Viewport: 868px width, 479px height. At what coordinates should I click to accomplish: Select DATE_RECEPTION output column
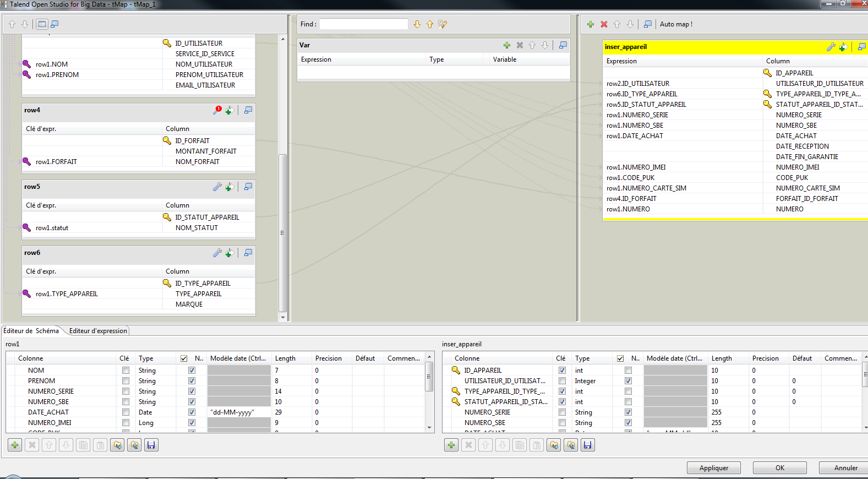[x=803, y=146]
